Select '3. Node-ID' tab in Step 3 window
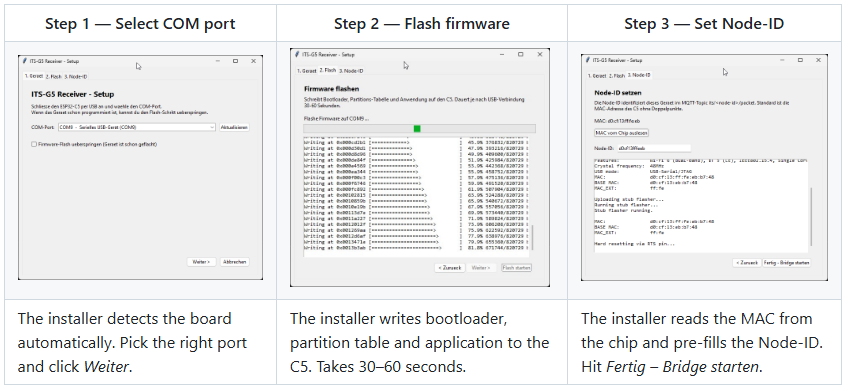The image size is (849, 388). tap(639, 75)
